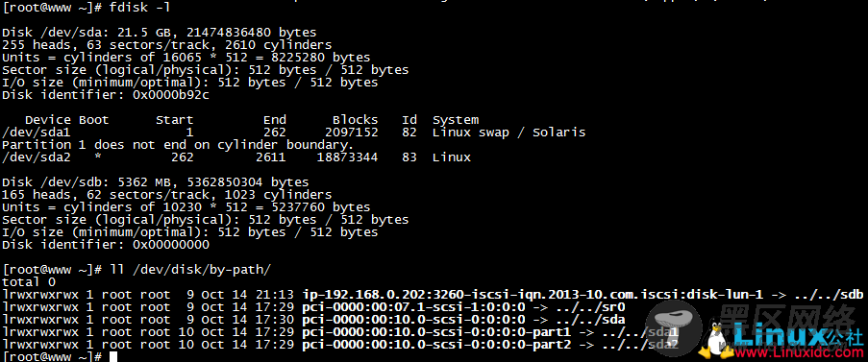This screenshot has width=868, height=362.
Task: Click the 'System' column header
Action: (456, 120)
